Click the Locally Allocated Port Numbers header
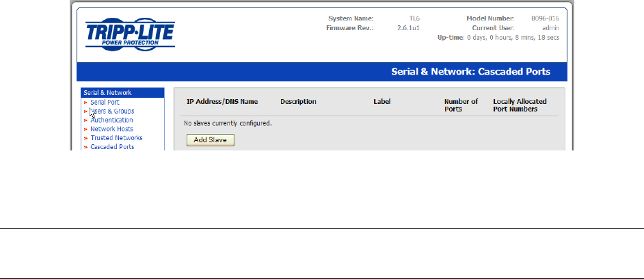Image resolution: width=644 pixels, height=279 pixels. click(520, 105)
